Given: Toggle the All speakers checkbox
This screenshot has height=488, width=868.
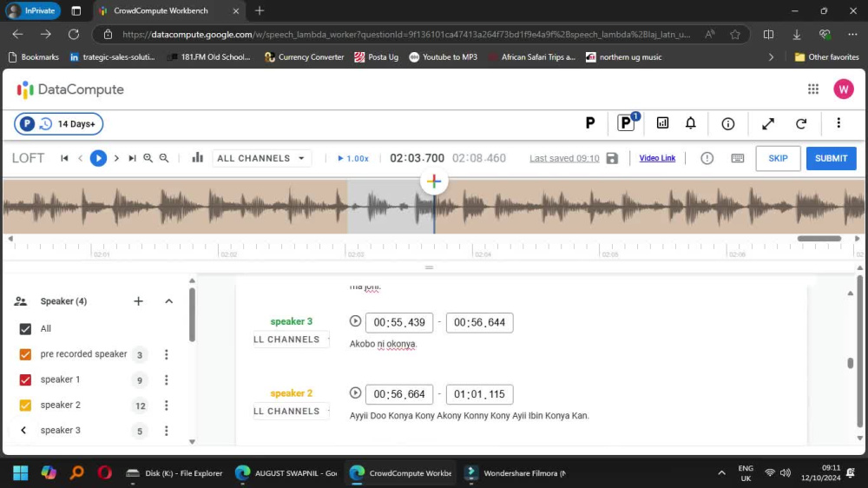Looking at the screenshot, I should pyautogui.click(x=25, y=329).
